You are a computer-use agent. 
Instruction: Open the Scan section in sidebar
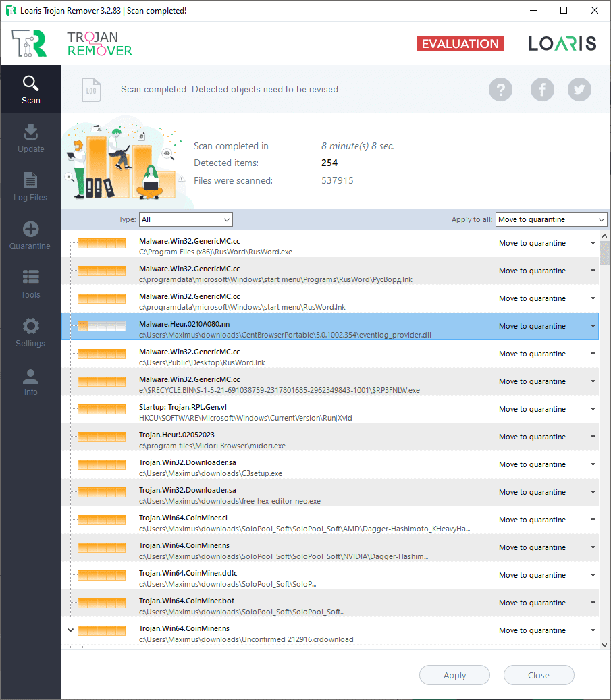tap(31, 89)
